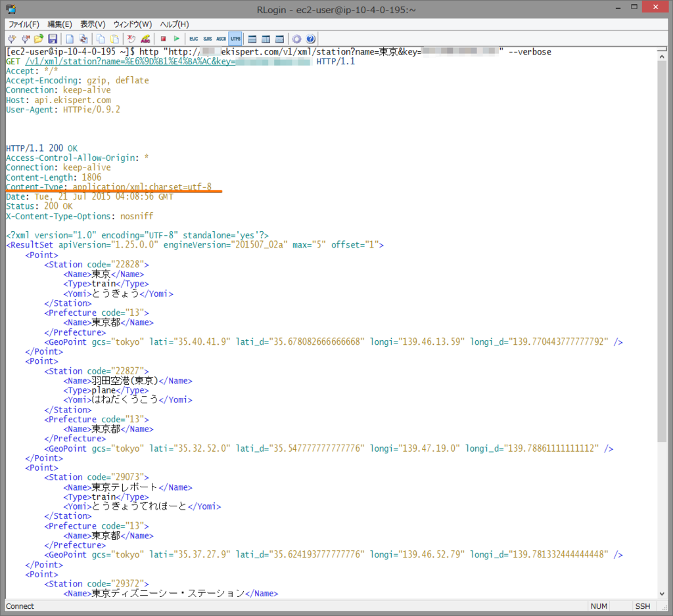This screenshot has height=616, width=673.
Task: Click the 羽田空港(東京) name line
Action: (128, 381)
